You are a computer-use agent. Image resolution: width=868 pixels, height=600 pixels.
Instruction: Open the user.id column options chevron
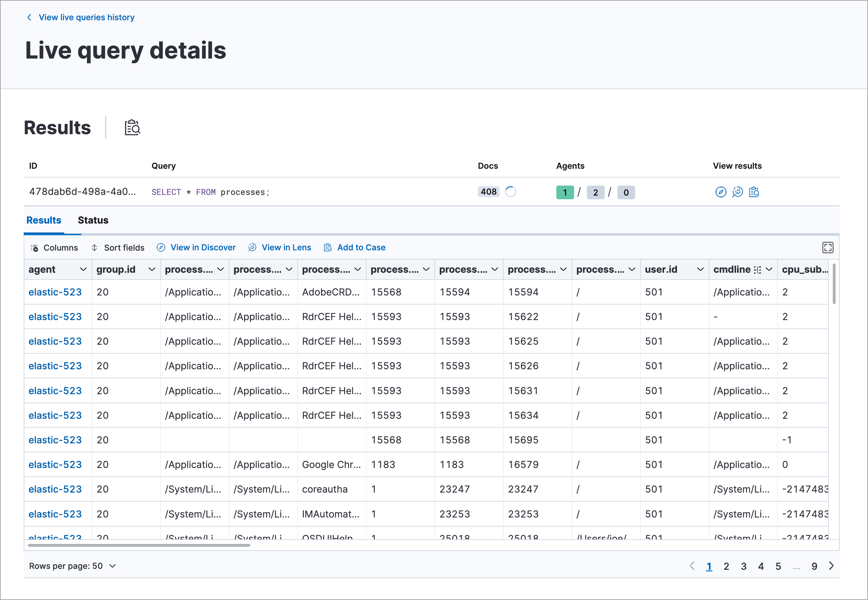(700, 270)
